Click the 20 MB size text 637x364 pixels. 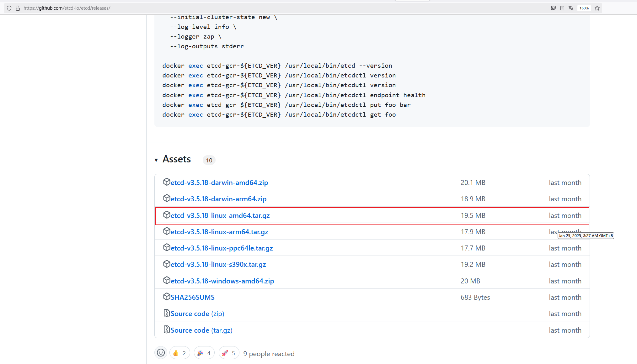[x=470, y=281]
